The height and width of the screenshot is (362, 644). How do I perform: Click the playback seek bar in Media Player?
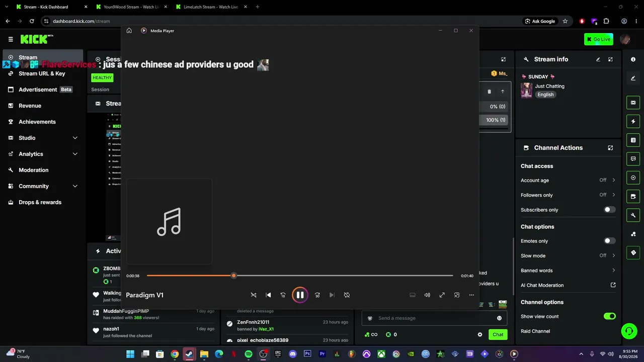click(x=300, y=276)
